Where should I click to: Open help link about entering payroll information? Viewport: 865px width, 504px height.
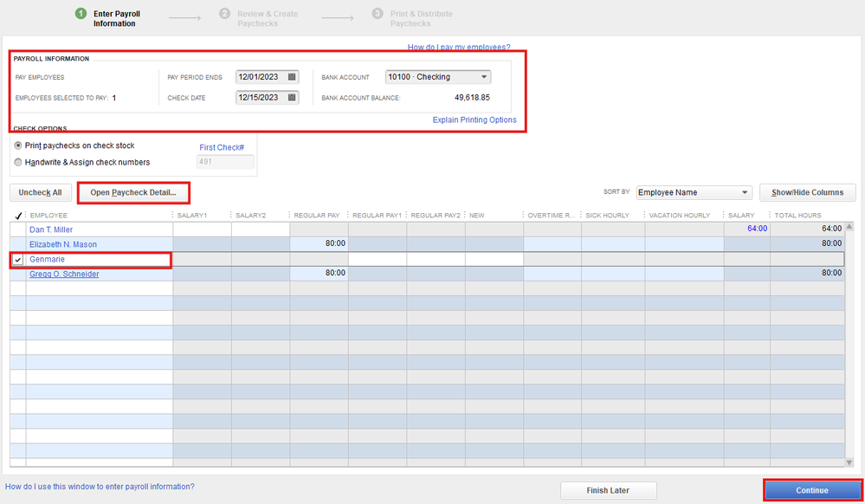100,487
